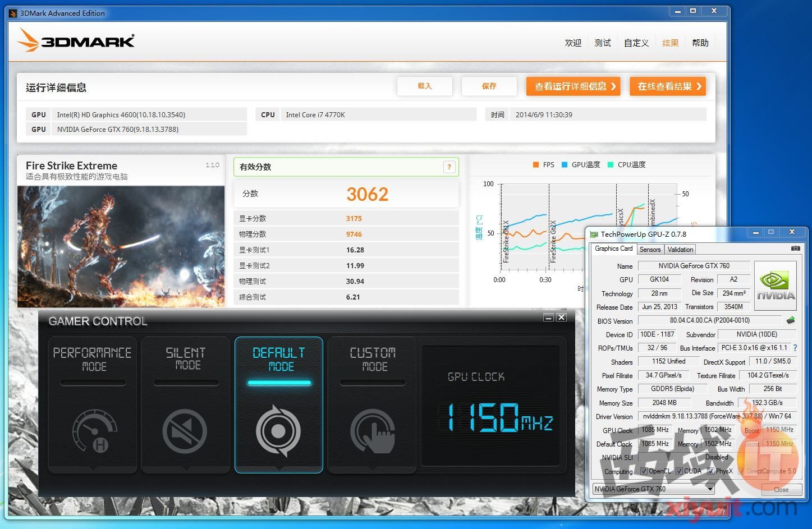Click the Transistors value 3540M
The image size is (812, 529).
tap(733, 307)
